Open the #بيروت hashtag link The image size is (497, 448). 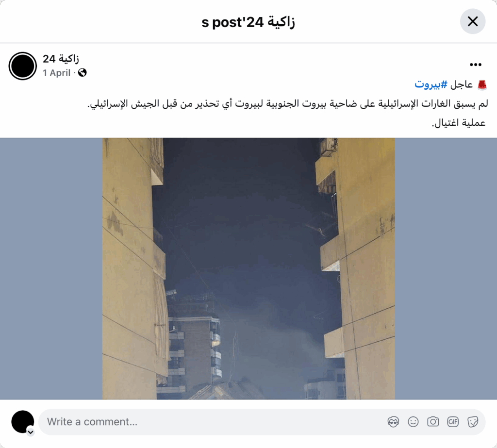click(431, 84)
